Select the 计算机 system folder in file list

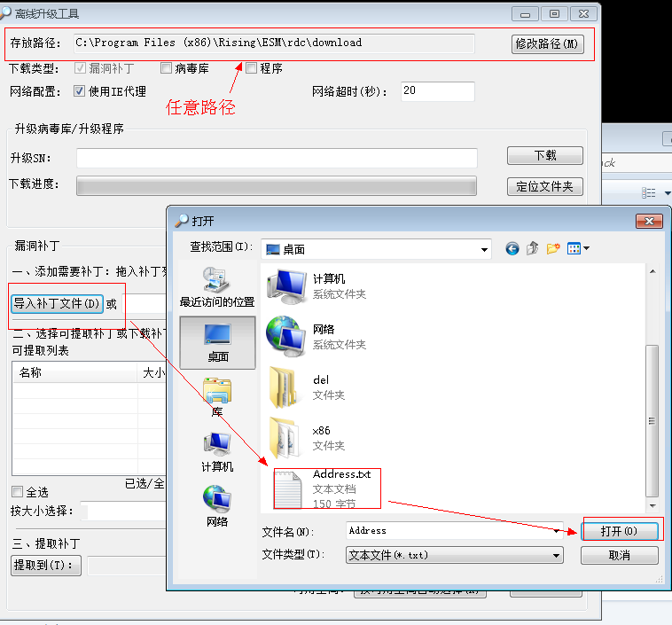[x=317, y=286]
